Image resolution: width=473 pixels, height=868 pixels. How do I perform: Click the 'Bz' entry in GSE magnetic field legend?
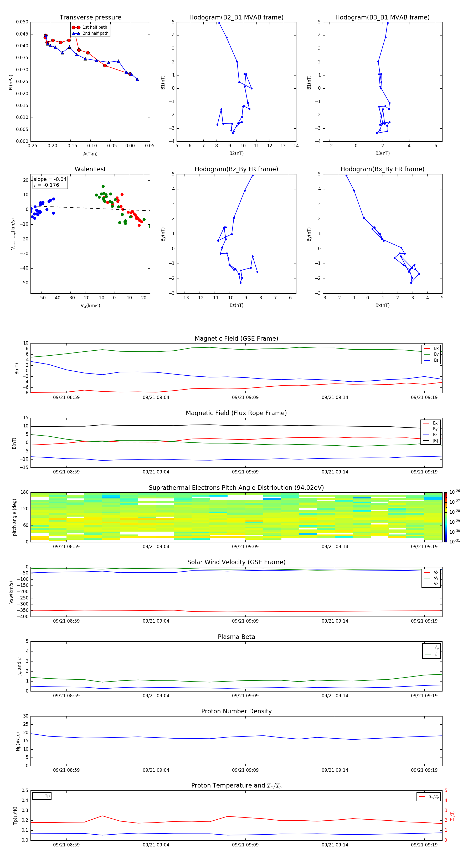(431, 360)
